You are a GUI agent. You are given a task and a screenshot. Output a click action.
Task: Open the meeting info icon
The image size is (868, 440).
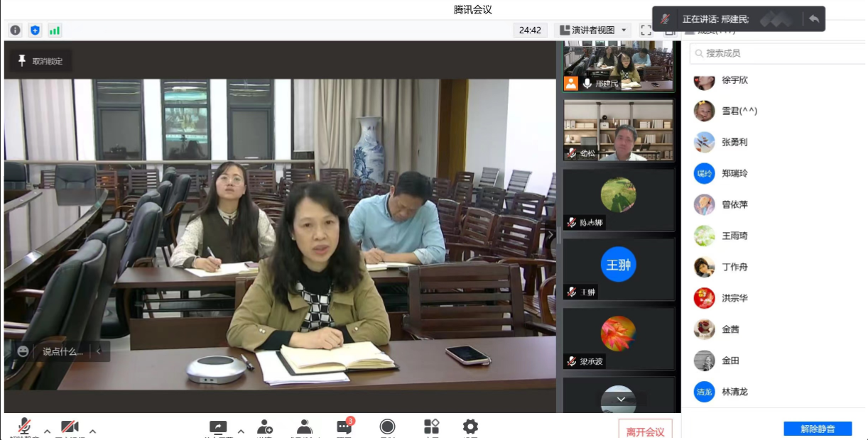pyautogui.click(x=16, y=31)
